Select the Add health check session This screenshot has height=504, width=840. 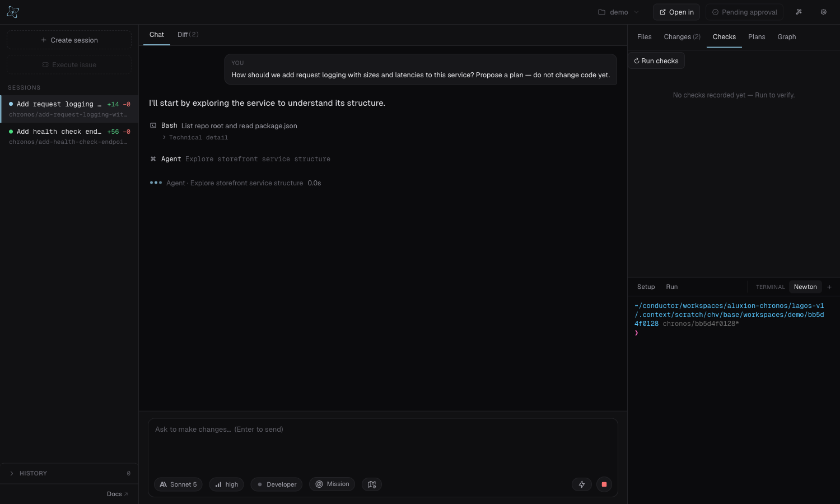[69, 137]
